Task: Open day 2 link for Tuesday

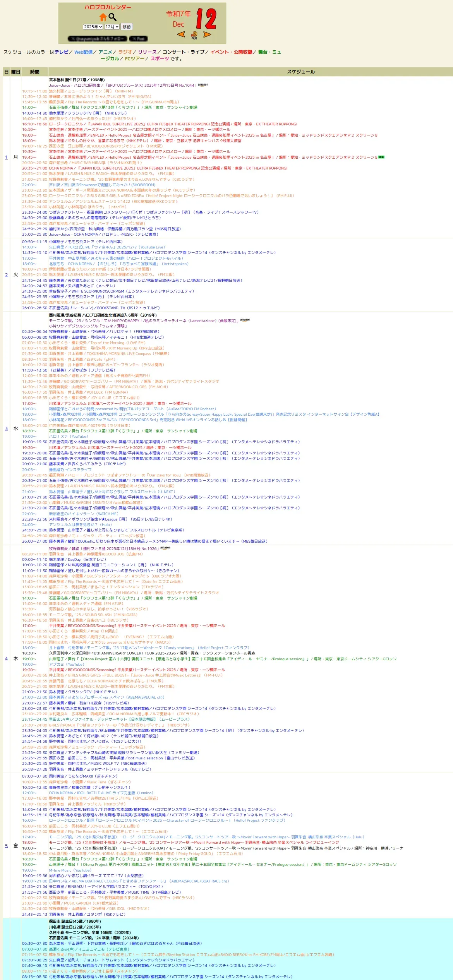Action: (6, 275)
